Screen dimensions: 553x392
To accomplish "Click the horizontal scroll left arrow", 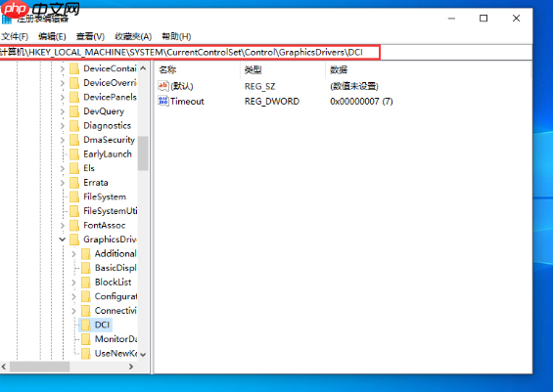I will 4,367.
